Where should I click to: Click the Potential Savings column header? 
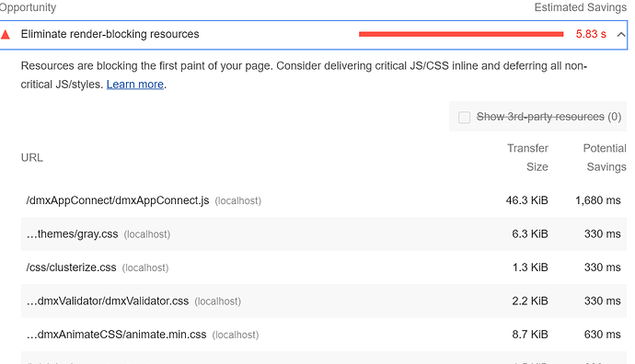pyautogui.click(x=605, y=157)
